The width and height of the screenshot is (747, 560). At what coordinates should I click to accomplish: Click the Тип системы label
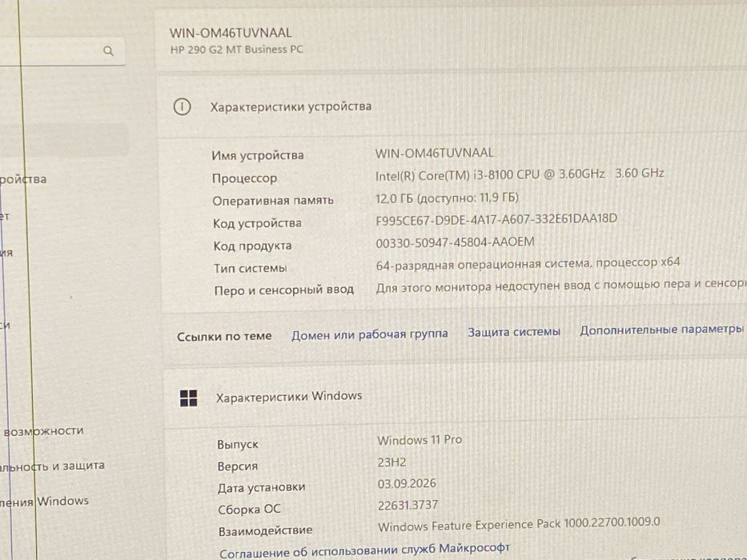click(250, 269)
